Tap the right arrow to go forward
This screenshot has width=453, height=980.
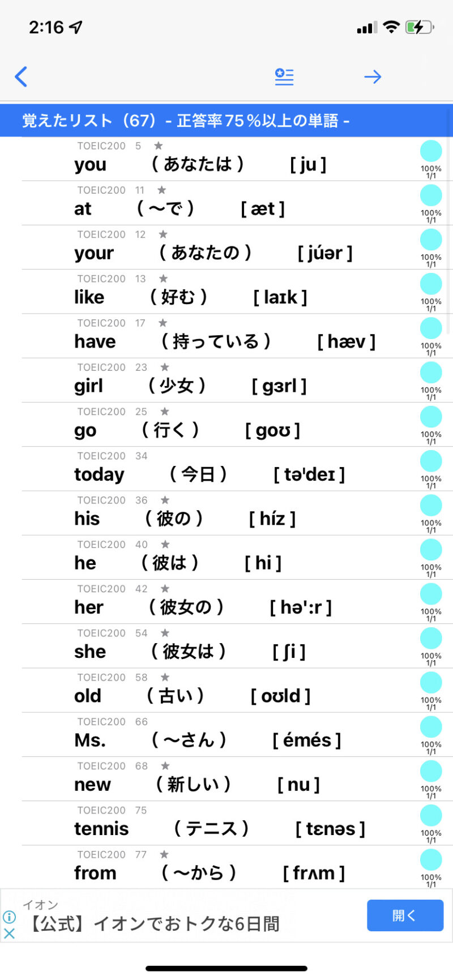[x=373, y=76]
